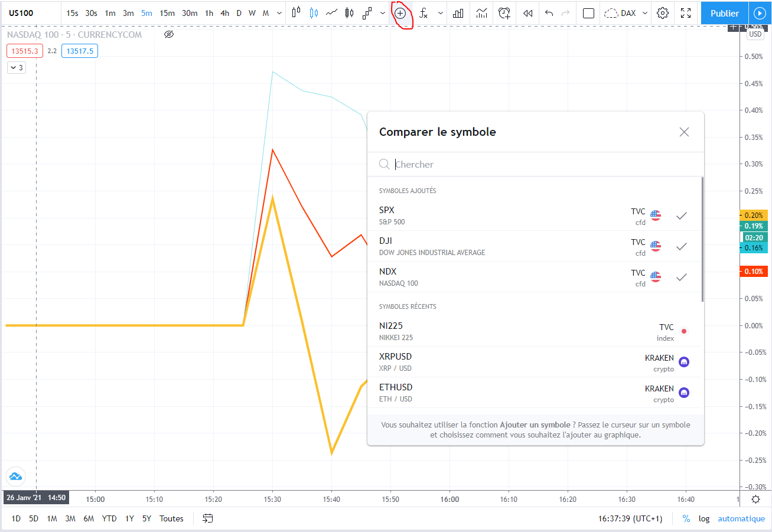Viewport: 772px width, 532px height.
Task: Select the 30s timeframe
Action: click(91, 13)
